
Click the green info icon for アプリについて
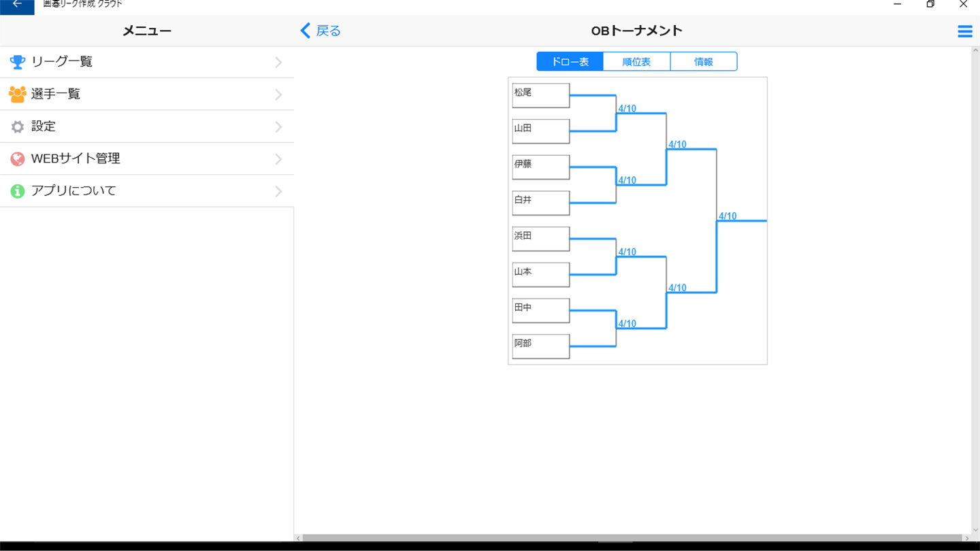click(17, 191)
